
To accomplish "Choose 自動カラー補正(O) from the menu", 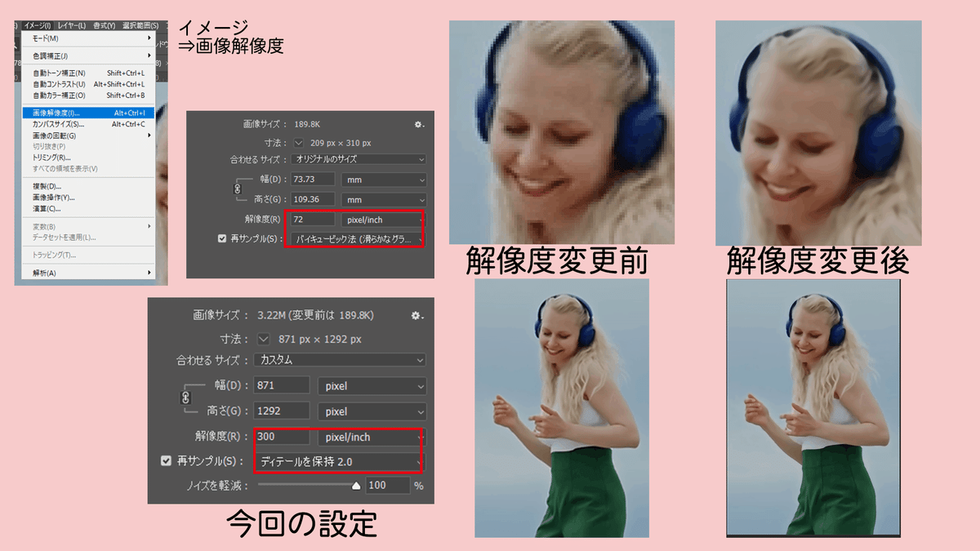I will [88, 95].
